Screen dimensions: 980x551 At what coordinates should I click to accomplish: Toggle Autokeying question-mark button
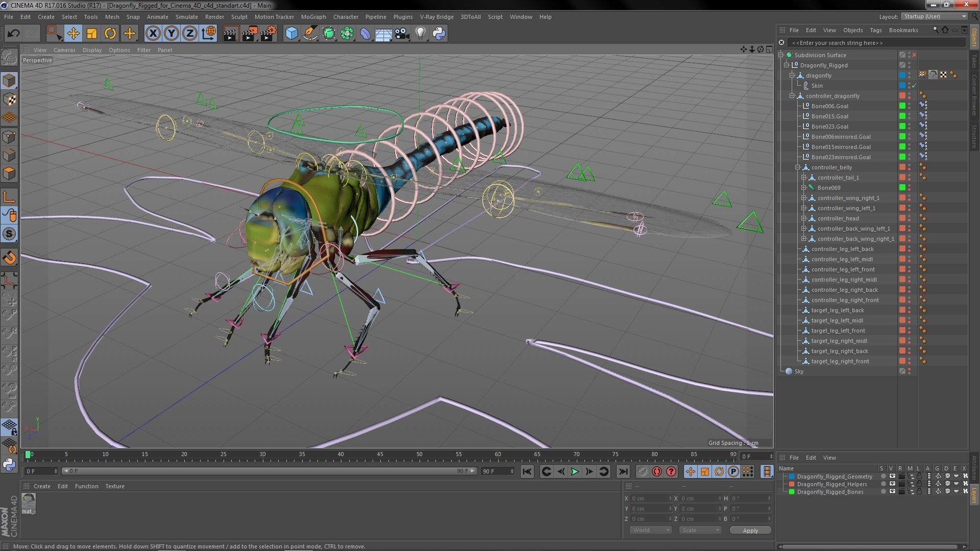tap(671, 471)
